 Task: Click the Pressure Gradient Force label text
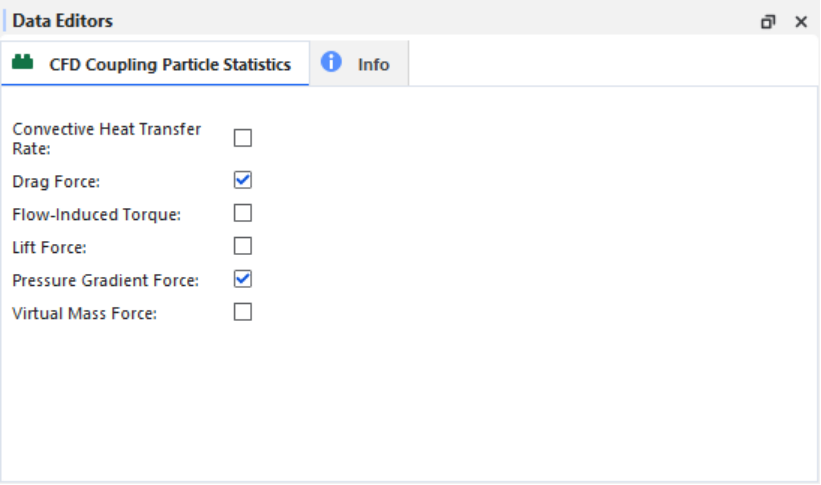106,281
